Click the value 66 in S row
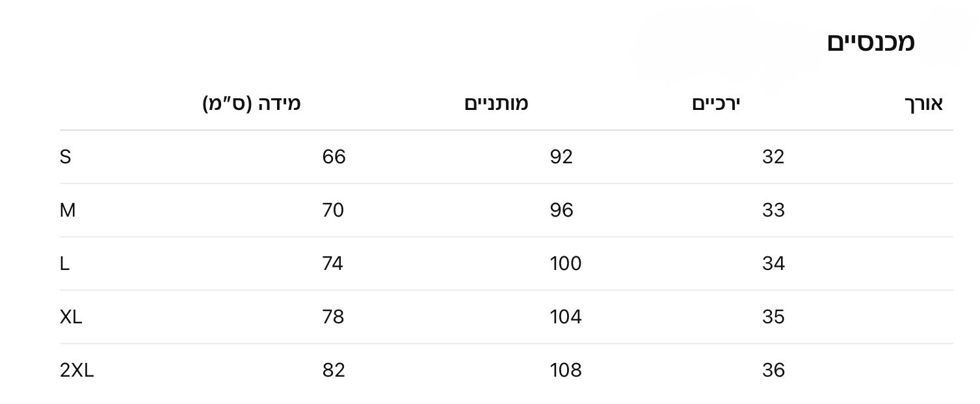Image resolution: width=980 pixels, height=404 pixels. click(x=334, y=157)
